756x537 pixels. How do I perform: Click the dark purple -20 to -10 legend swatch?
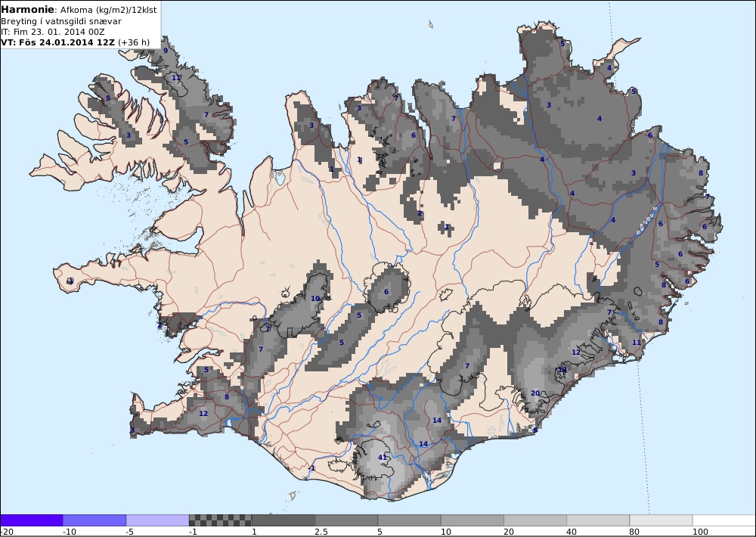[31, 520]
